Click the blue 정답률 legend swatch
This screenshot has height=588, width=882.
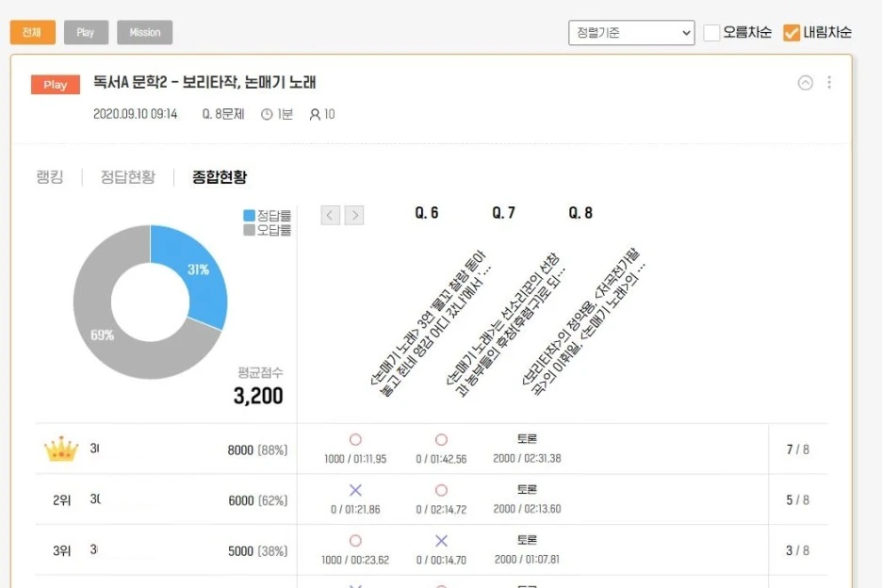(249, 216)
